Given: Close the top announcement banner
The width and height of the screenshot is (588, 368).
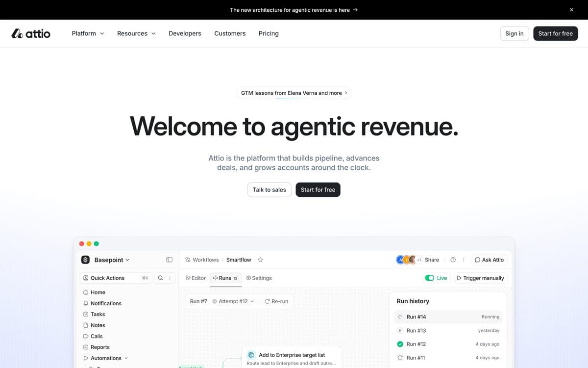Looking at the screenshot, I should pos(571,10).
